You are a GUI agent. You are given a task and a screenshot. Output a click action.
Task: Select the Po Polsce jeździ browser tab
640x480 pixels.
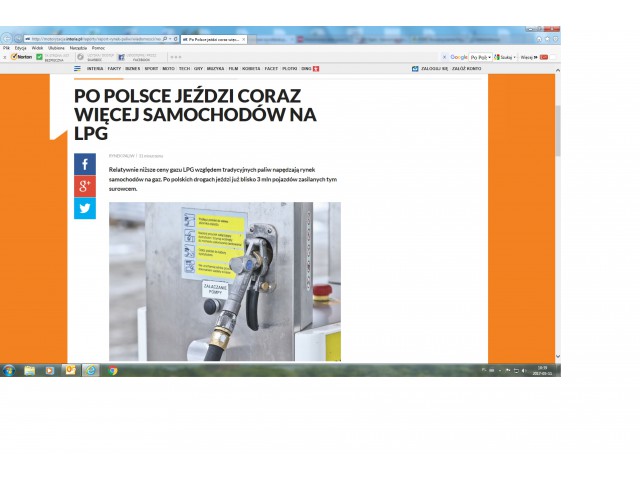(212, 39)
